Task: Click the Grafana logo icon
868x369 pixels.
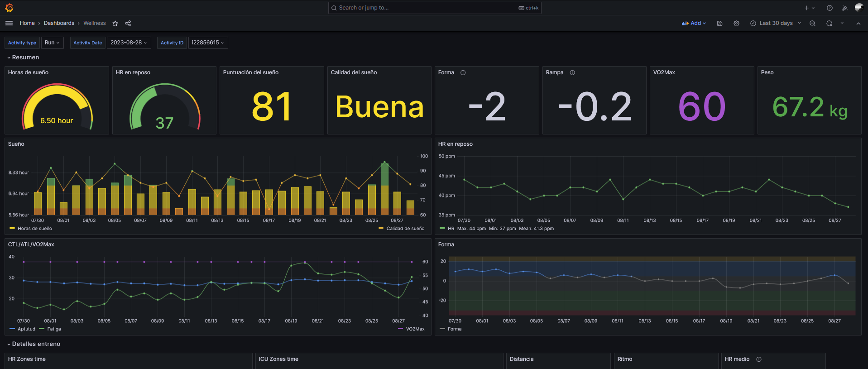Action: (x=9, y=8)
